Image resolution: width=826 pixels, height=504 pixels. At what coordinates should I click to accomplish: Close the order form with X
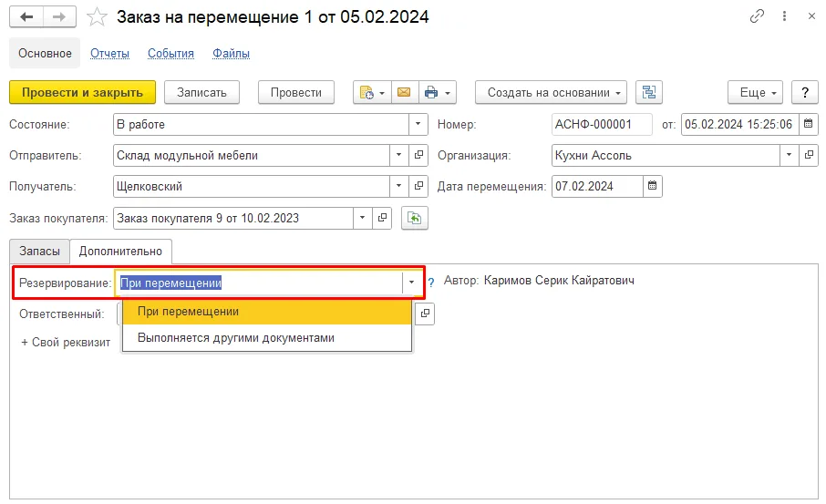(811, 16)
